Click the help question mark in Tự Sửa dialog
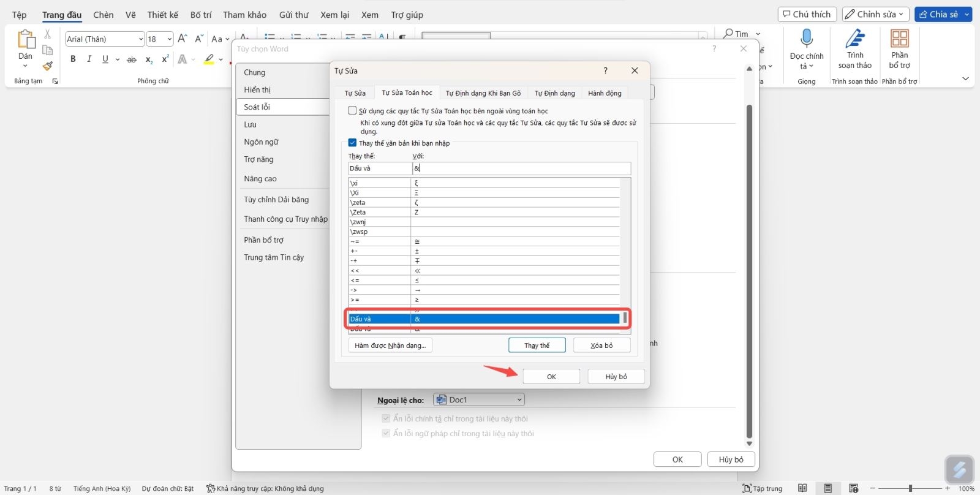This screenshot has width=980, height=495. point(605,70)
